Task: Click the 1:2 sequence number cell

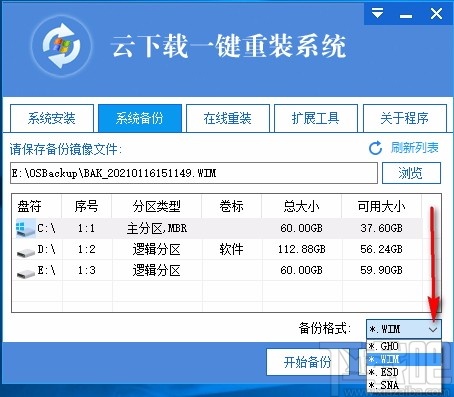Action: [x=86, y=249]
